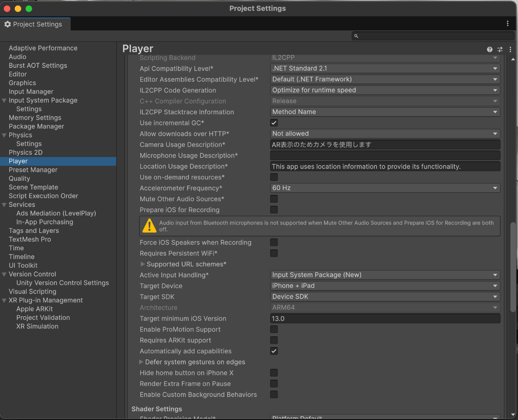This screenshot has width=518, height=420.
Task: Click the gear icon on Project Settings tab
Action: click(x=7, y=24)
